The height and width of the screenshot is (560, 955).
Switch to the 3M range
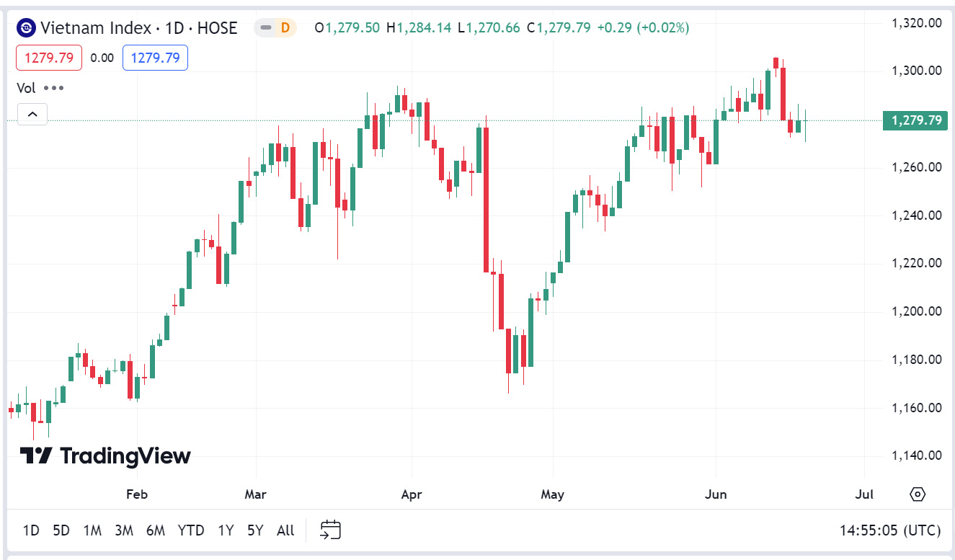[124, 530]
